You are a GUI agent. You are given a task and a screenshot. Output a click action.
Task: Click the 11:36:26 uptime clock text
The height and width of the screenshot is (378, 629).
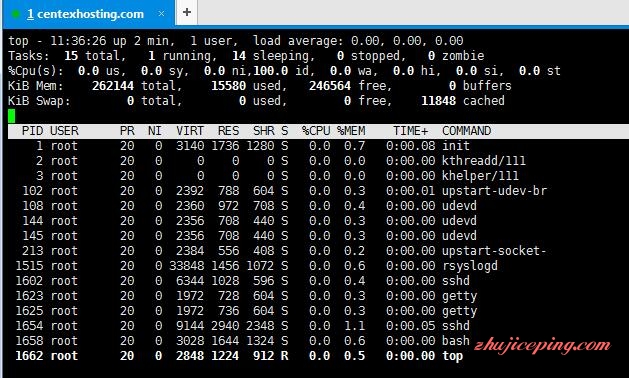tap(78, 41)
